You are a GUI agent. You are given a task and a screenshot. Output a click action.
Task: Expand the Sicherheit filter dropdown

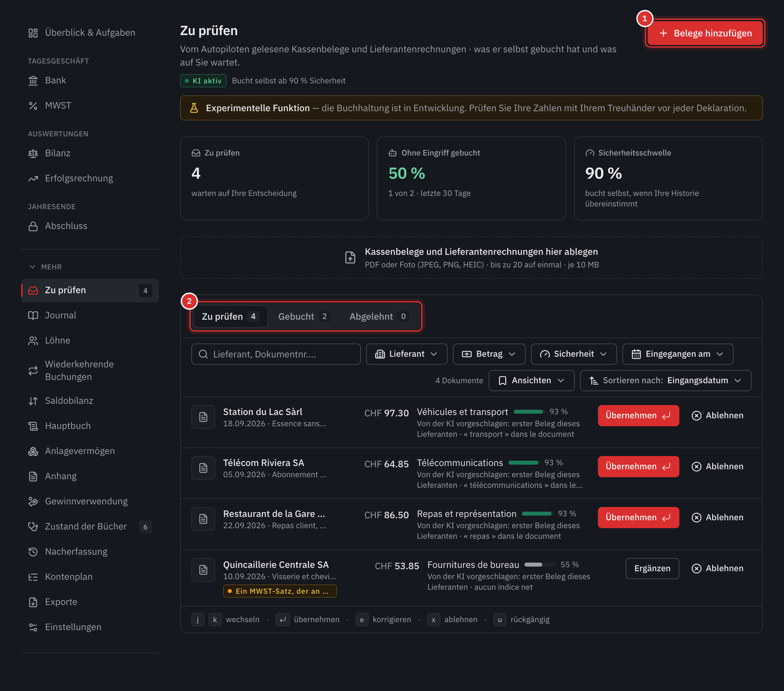point(574,354)
